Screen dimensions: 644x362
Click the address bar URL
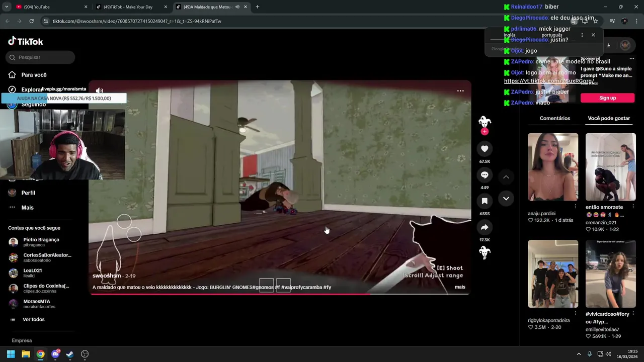pos(137,21)
